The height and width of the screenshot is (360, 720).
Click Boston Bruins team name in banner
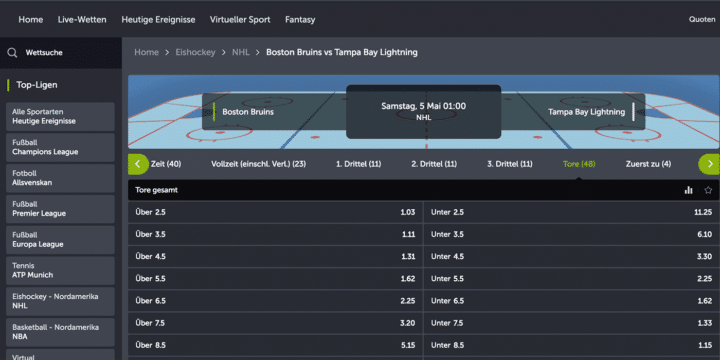point(248,112)
